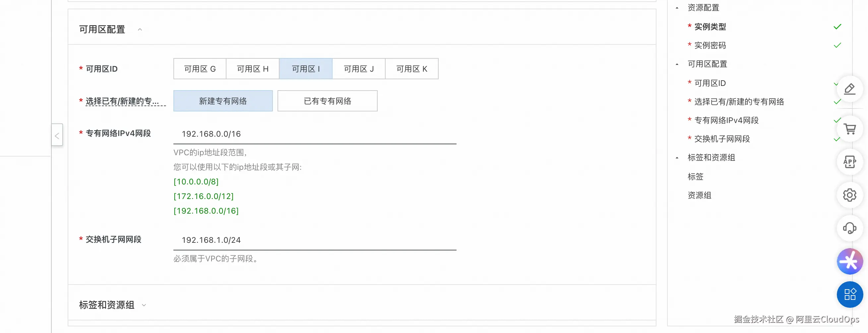Click the left sidebar collapse arrow
Viewport: 868px width, 333px height.
pyautogui.click(x=57, y=136)
